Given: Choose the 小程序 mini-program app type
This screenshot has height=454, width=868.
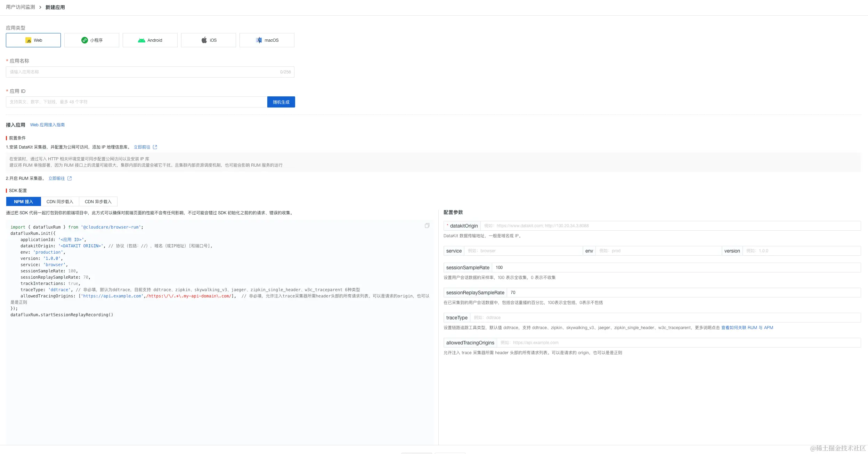Looking at the screenshot, I should click(92, 40).
